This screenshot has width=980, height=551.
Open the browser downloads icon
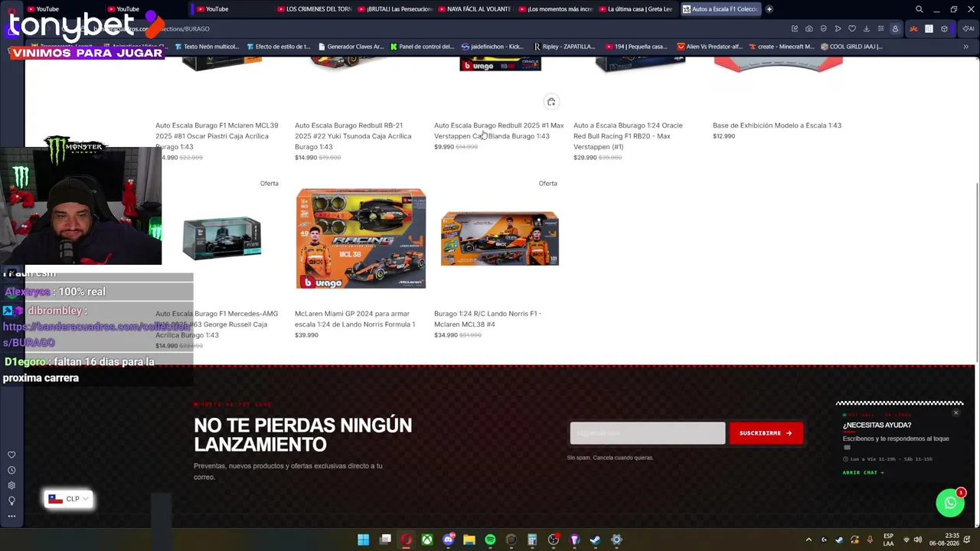tap(867, 29)
